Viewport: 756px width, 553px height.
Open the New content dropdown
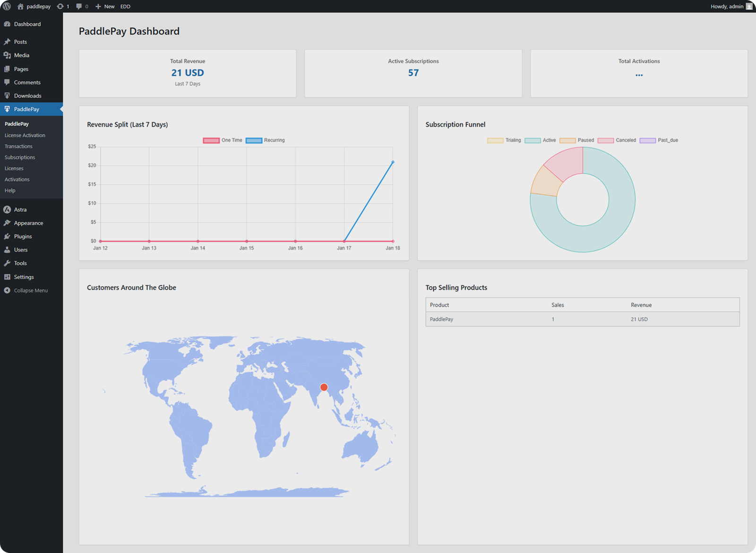coord(105,7)
